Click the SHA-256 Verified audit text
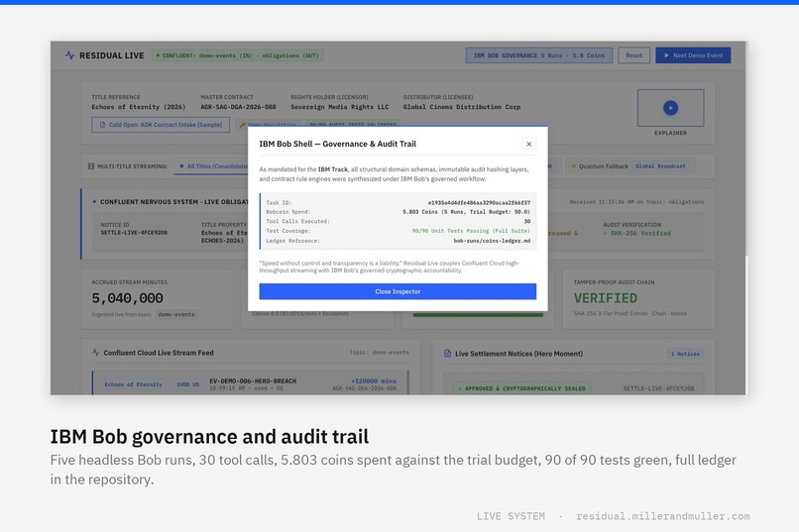 pos(636,233)
